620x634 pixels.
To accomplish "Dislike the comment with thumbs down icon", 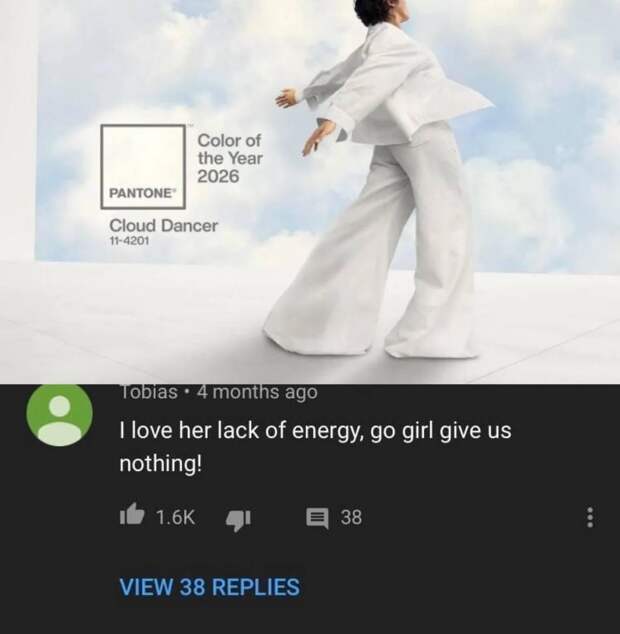I will point(239,520).
